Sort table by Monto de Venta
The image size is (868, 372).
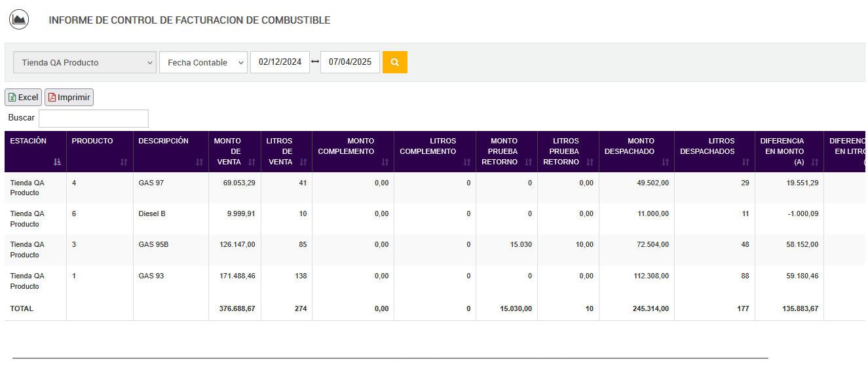[252, 162]
